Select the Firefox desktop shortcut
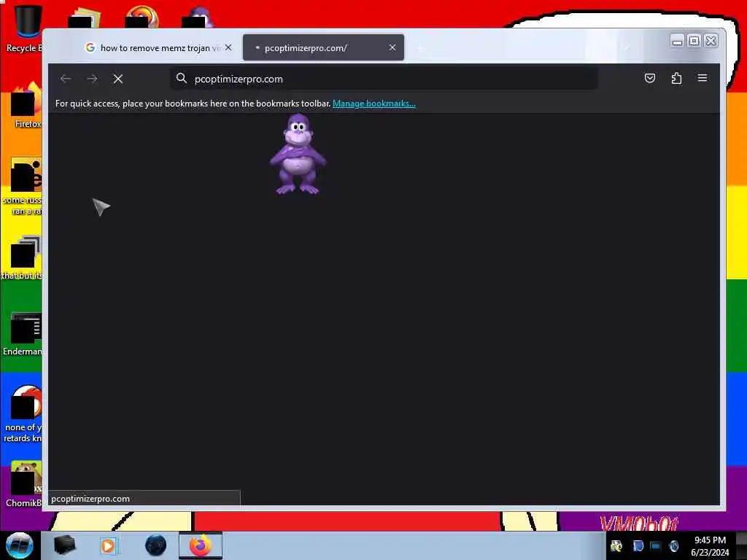The width and height of the screenshot is (747, 560). 27,106
